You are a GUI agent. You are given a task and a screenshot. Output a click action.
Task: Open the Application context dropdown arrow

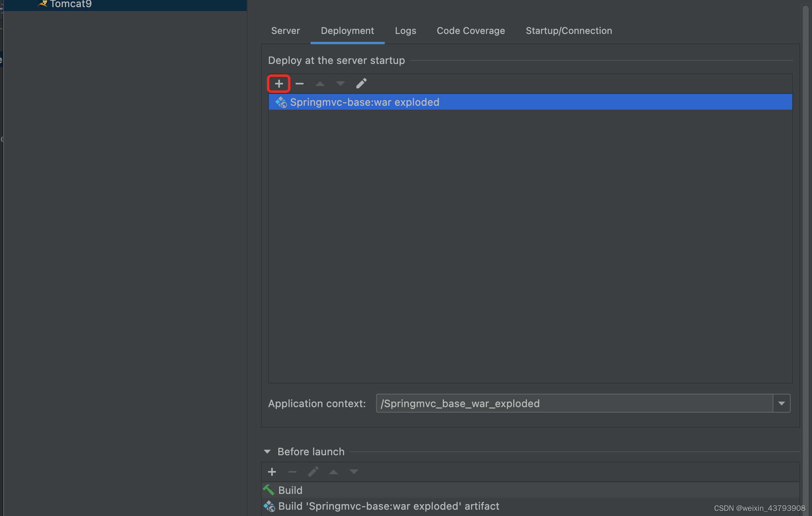[x=781, y=404]
